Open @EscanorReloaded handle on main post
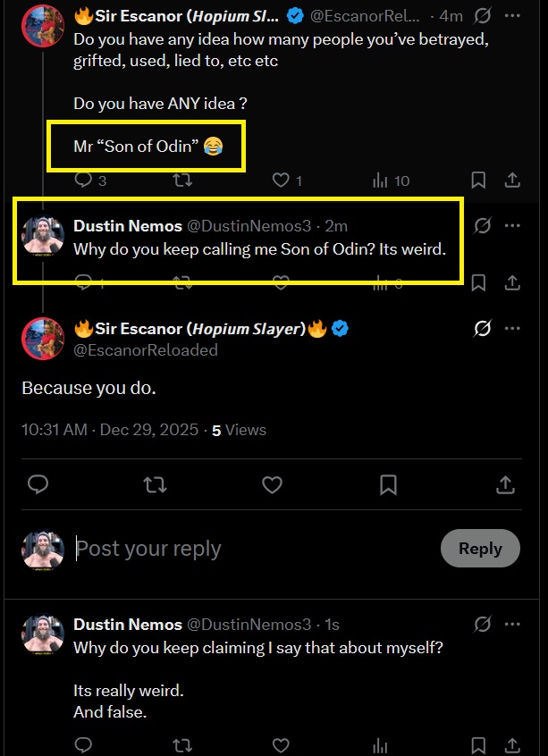 (x=146, y=350)
